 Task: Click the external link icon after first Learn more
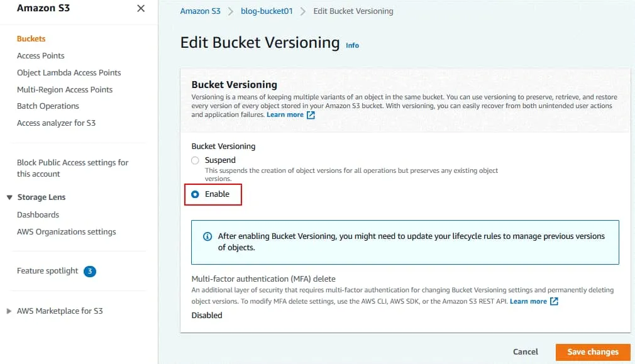click(x=311, y=115)
